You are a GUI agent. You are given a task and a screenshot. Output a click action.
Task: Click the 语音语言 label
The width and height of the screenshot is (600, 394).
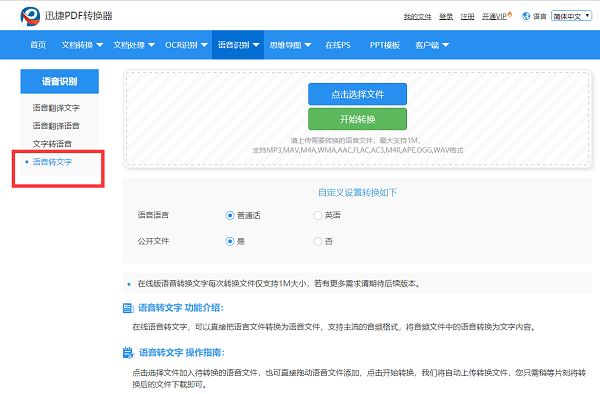tap(153, 215)
